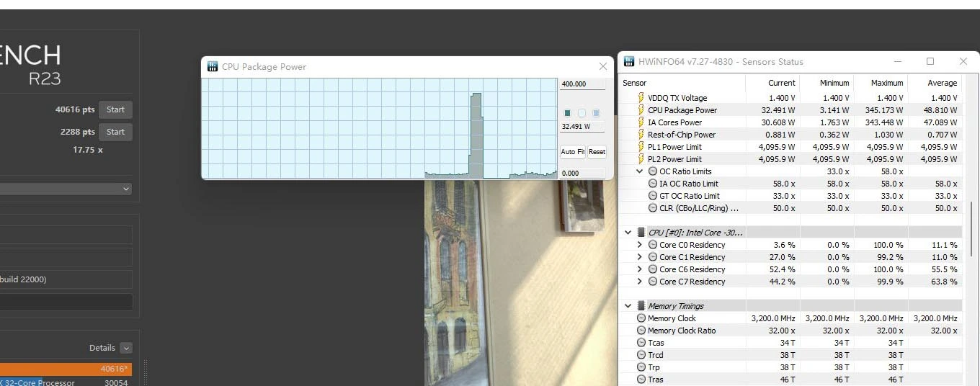Click Auto Fit in the CPU Package Power graph
The width and height of the screenshot is (980, 386).
573,152
